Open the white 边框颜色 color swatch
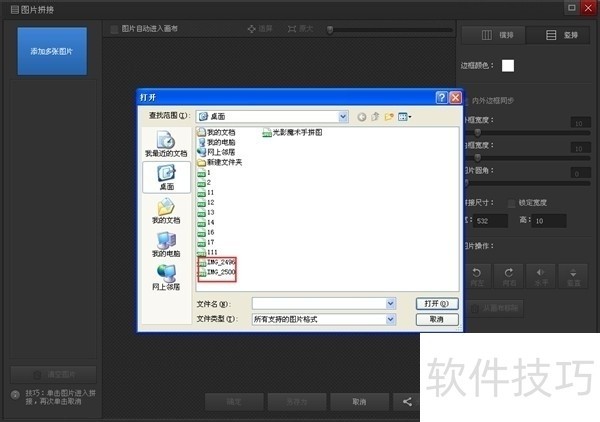This screenshot has width=600, height=422. [508, 65]
